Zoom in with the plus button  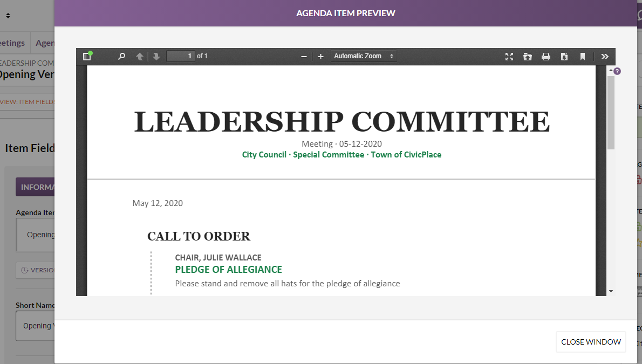click(320, 57)
